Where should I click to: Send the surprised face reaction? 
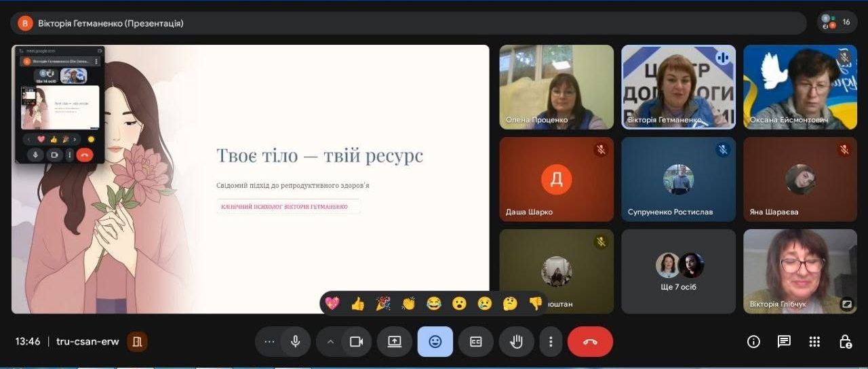pyautogui.click(x=459, y=303)
